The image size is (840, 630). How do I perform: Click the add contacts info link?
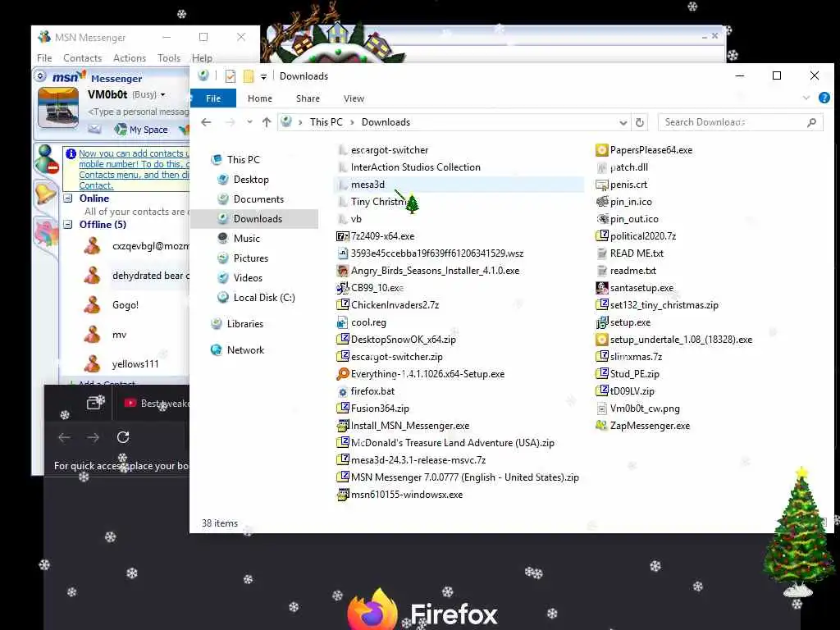(x=134, y=169)
